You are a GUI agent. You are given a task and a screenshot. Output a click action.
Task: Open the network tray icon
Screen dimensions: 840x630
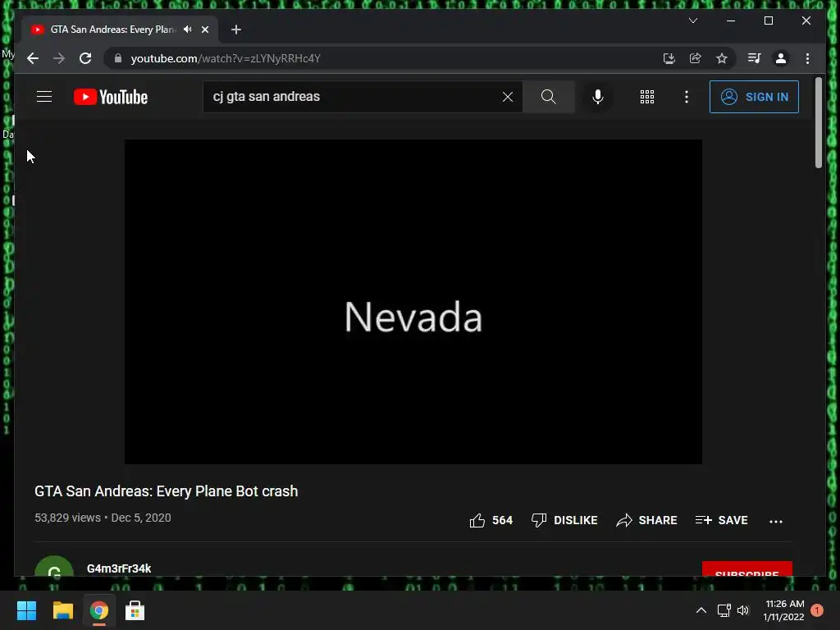pyautogui.click(x=724, y=610)
